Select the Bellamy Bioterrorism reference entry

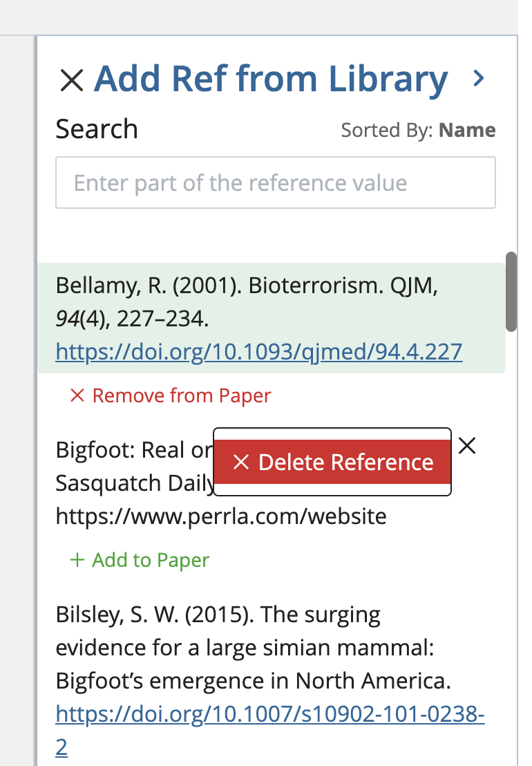tap(245, 302)
